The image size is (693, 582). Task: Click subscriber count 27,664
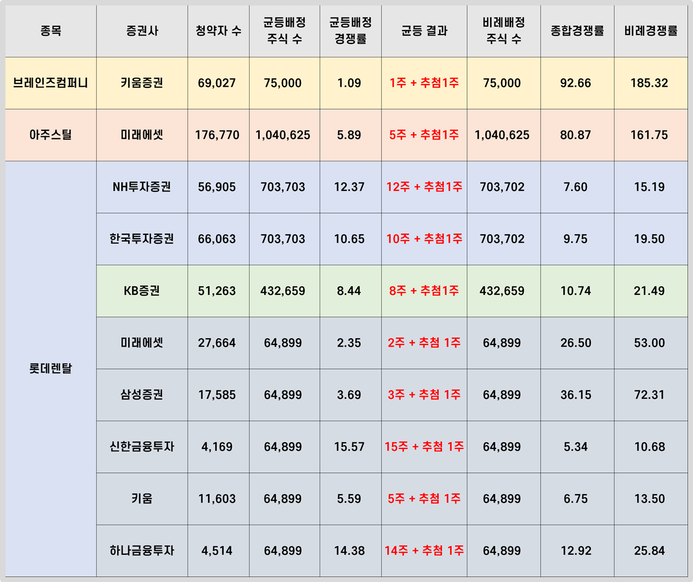(217, 343)
